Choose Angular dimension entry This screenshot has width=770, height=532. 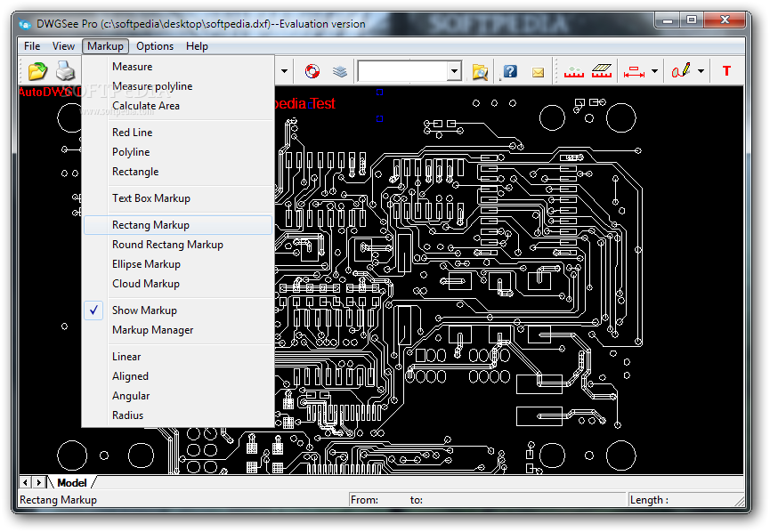click(x=178, y=396)
